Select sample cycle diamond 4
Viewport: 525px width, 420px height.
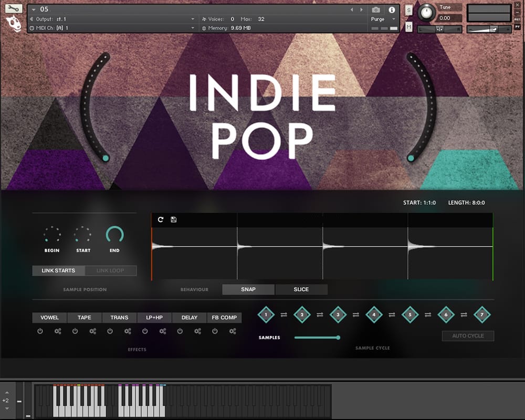coord(374,315)
